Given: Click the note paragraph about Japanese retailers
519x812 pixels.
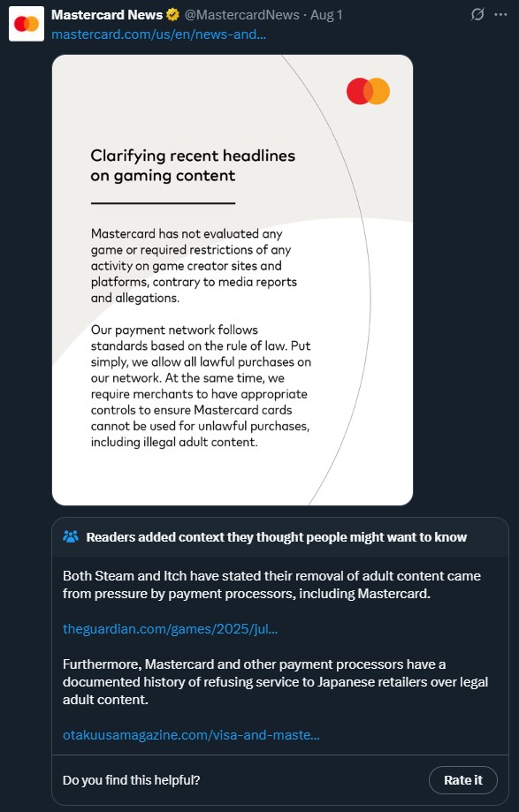Looking at the screenshot, I should [x=276, y=681].
